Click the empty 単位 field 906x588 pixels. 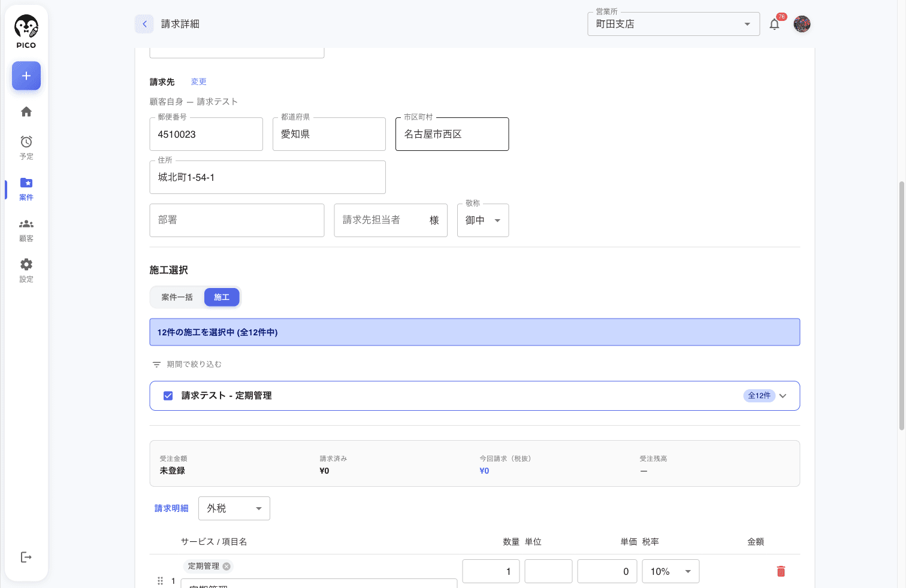pos(548,571)
